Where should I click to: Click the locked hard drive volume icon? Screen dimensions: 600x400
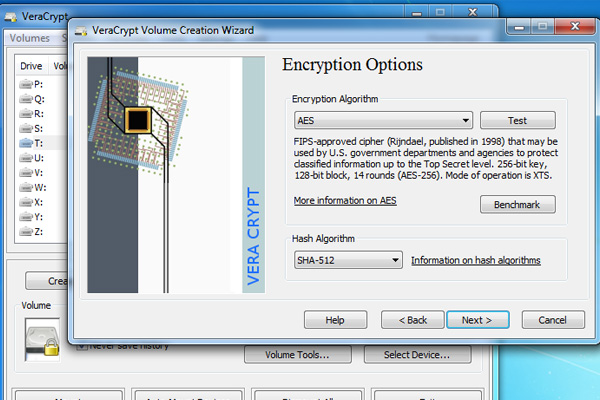point(42,340)
